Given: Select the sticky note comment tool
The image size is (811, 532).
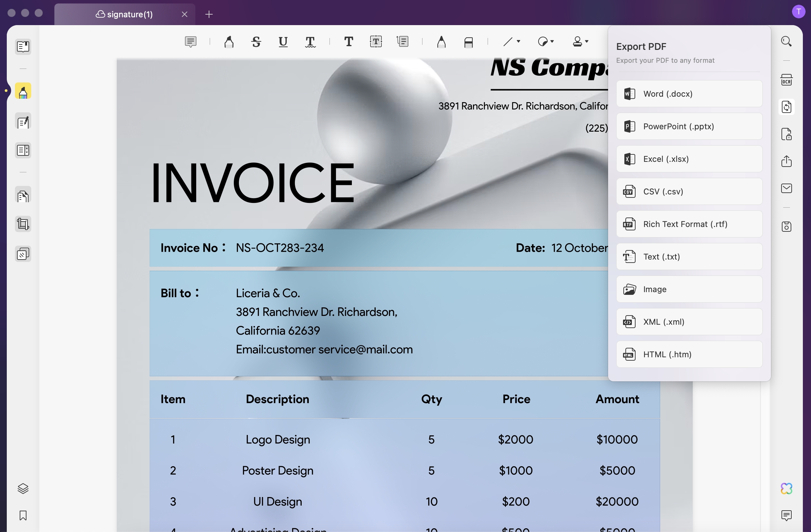Looking at the screenshot, I should pyautogui.click(x=190, y=42).
